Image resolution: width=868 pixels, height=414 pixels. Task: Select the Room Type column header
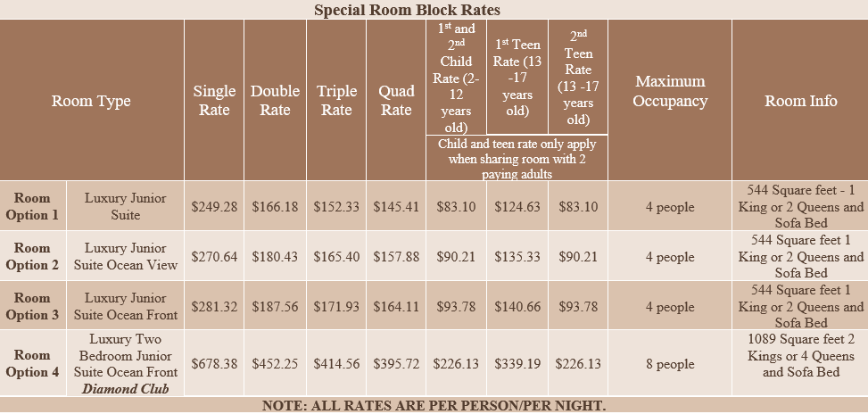click(x=91, y=101)
